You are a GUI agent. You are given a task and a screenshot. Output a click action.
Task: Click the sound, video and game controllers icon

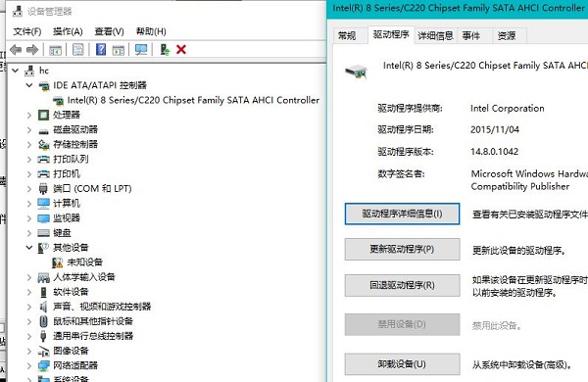pyautogui.click(x=43, y=307)
